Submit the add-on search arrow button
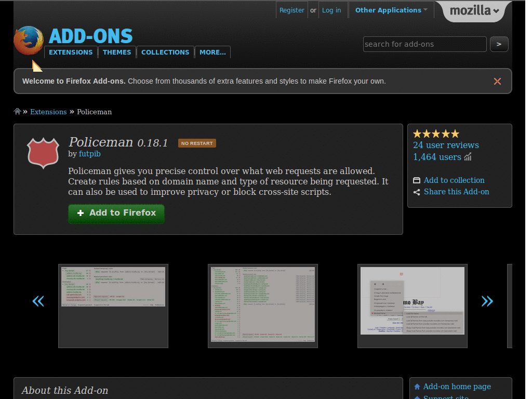532x399 pixels. pos(499,44)
